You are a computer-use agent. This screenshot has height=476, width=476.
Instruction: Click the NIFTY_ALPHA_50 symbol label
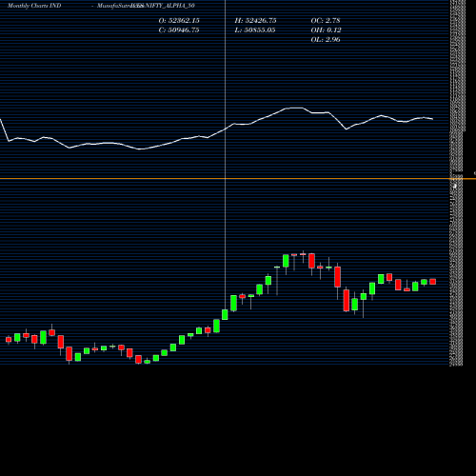[169, 6]
